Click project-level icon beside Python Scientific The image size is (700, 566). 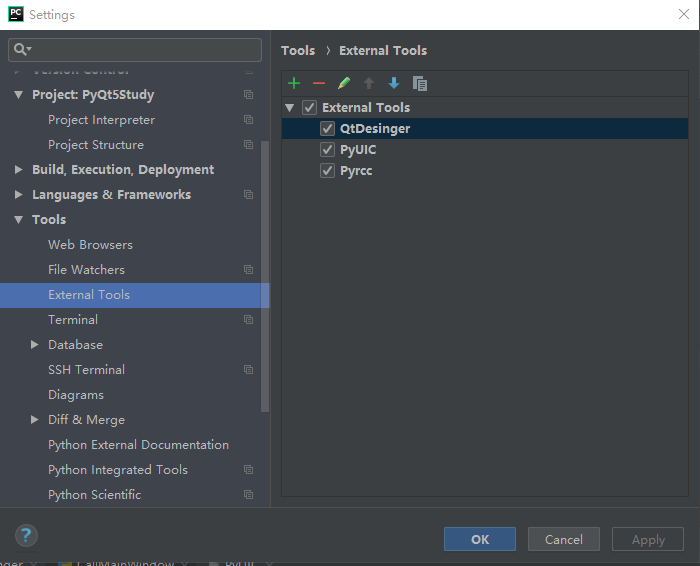[x=249, y=495]
